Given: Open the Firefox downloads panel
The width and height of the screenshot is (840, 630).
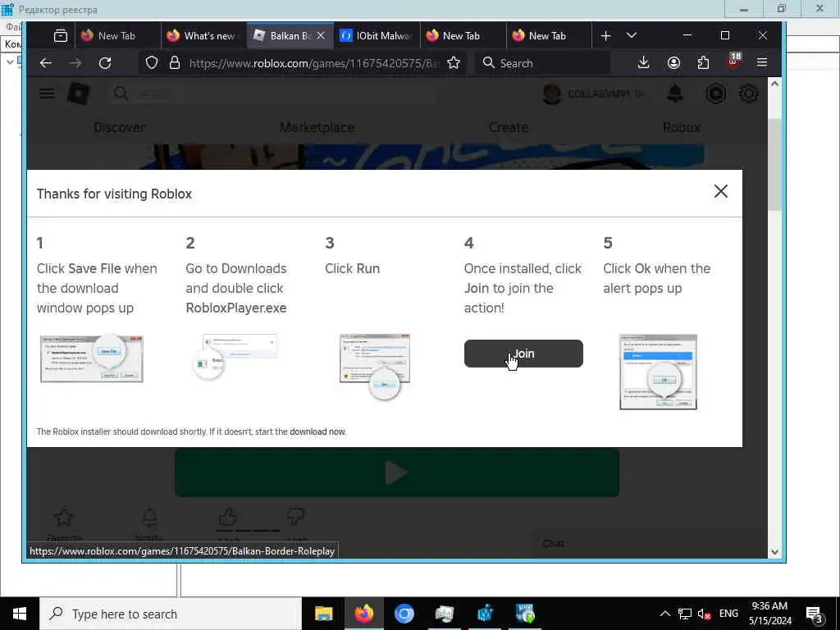Looking at the screenshot, I should coord(644,62).
